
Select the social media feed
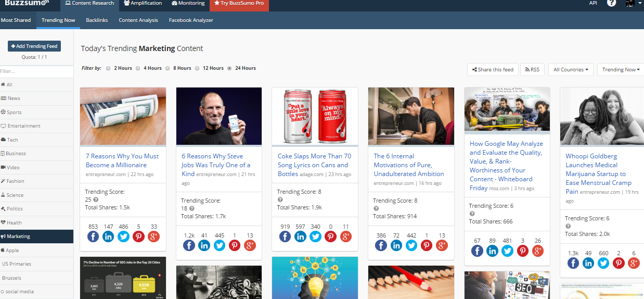click(36, 292)
